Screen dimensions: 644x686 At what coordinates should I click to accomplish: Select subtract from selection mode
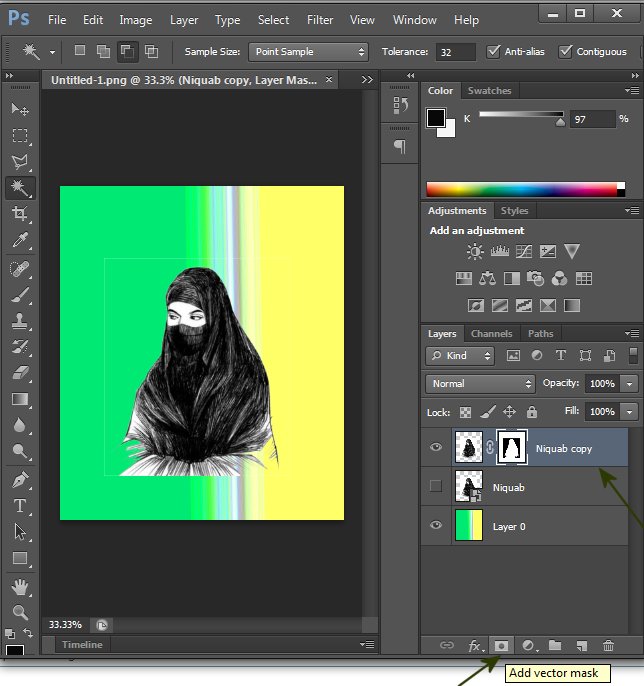click(x=127, y=52)
